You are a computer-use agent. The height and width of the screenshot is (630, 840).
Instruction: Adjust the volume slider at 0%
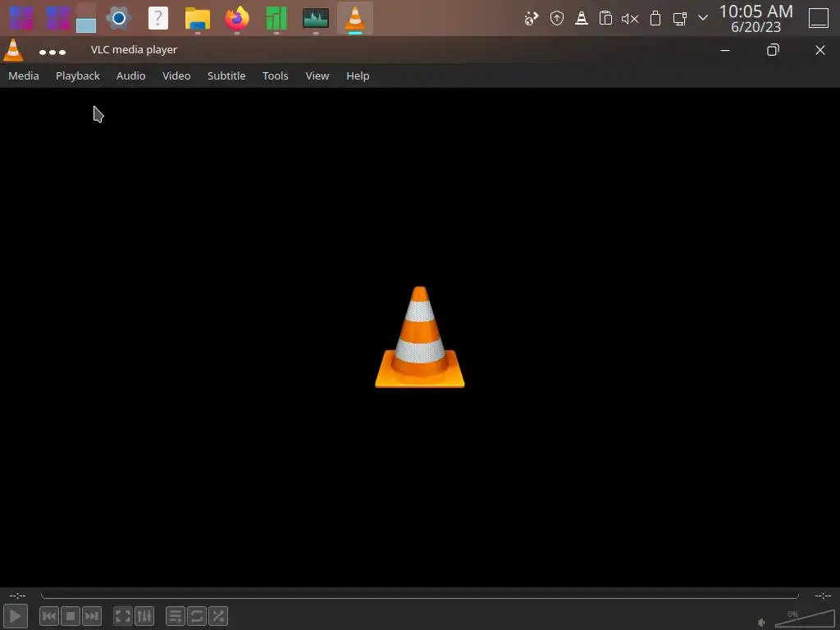pos(805,619)
